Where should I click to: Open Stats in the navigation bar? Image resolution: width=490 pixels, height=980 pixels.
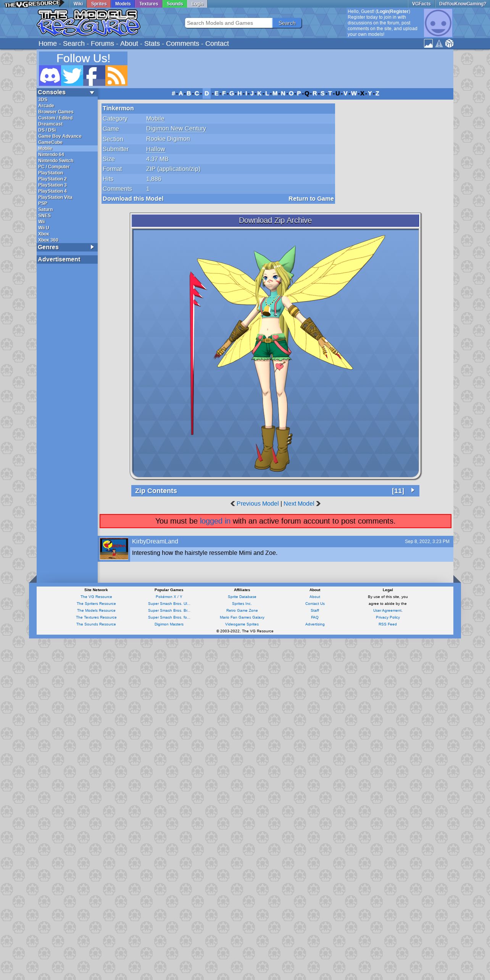(x=152, y=44)
